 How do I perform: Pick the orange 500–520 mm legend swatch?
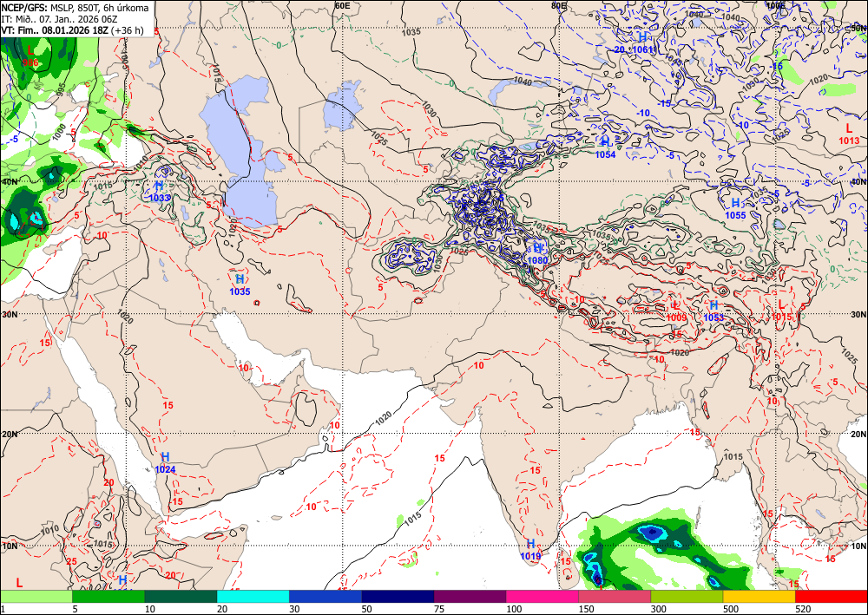[x=759, y=596]
